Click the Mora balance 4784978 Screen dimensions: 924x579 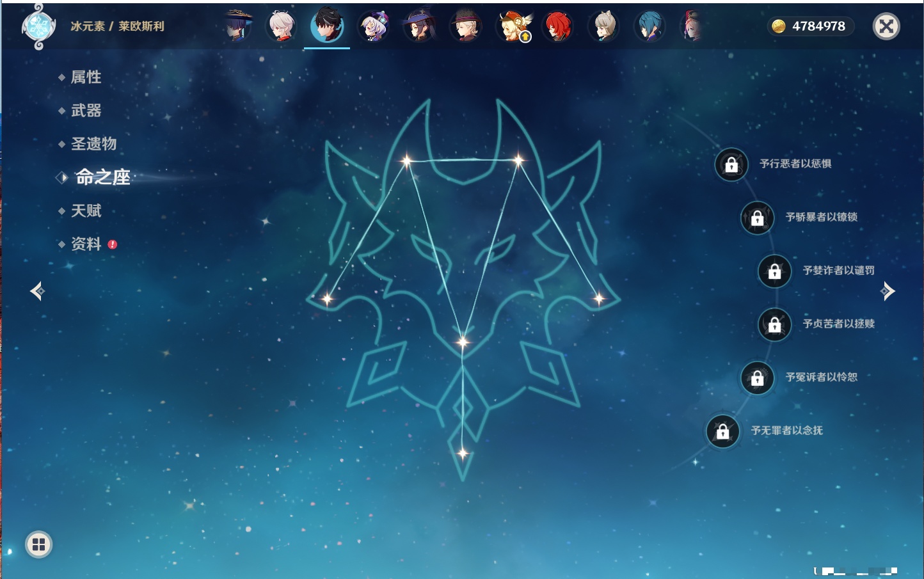coord(809,26)
